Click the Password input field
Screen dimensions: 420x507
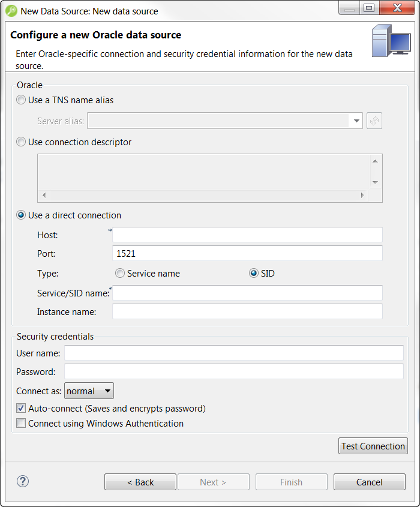point(234,372)
